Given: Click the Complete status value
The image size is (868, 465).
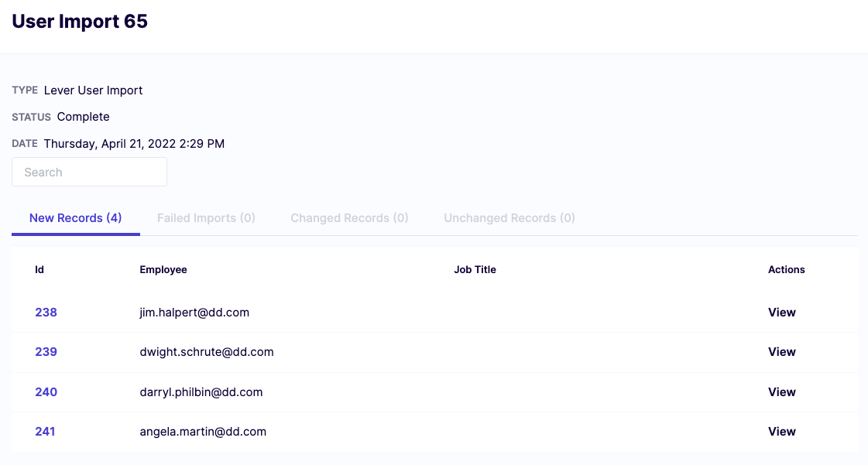Looking at the screenshot, I should pyautogui.click(x=83, y=117).
